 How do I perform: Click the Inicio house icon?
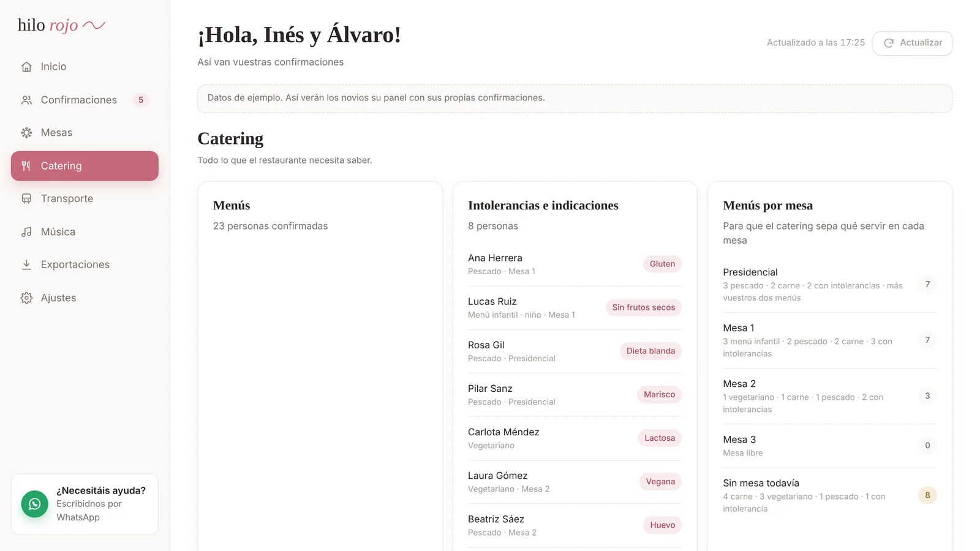(x=26, y=67)
